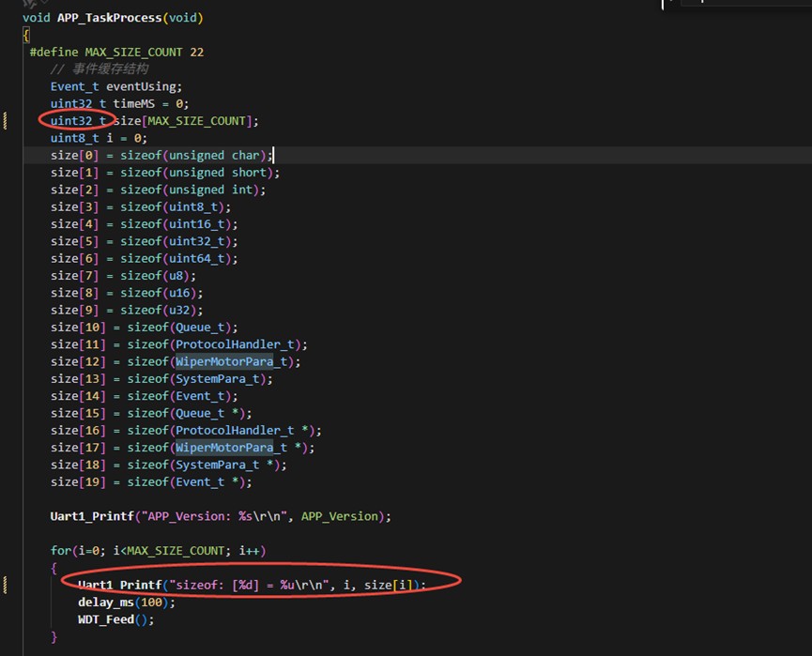Viewport: 812px width, 656px height.
Task: Click the WDT_Feed() call
Action: point(116,619)
